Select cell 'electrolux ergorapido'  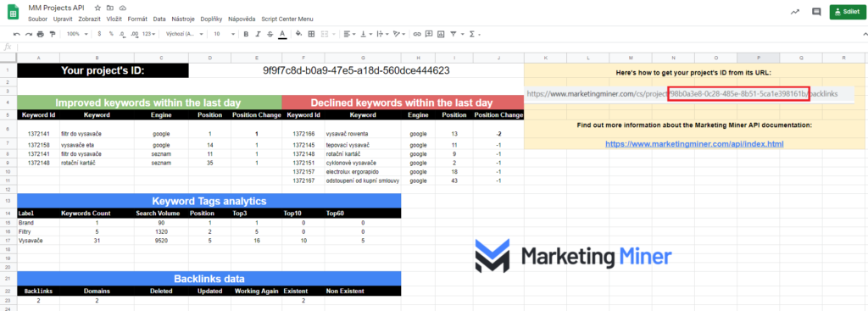363,171
